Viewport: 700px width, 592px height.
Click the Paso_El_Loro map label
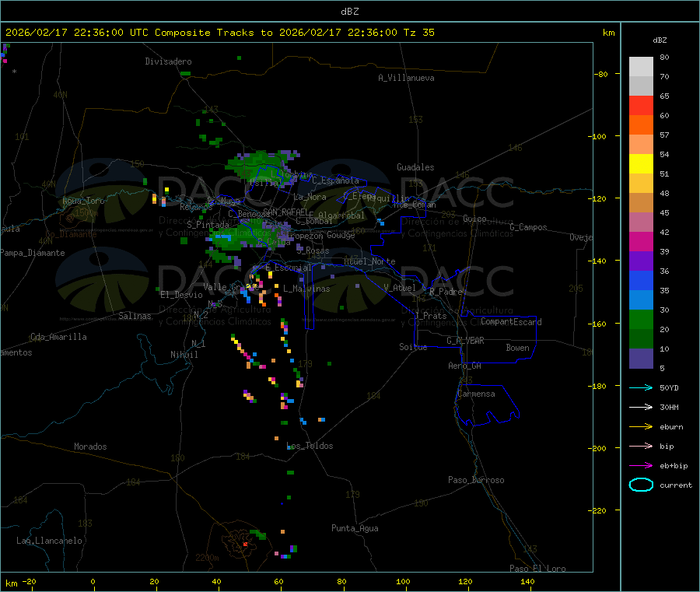[x=537, y=569]
